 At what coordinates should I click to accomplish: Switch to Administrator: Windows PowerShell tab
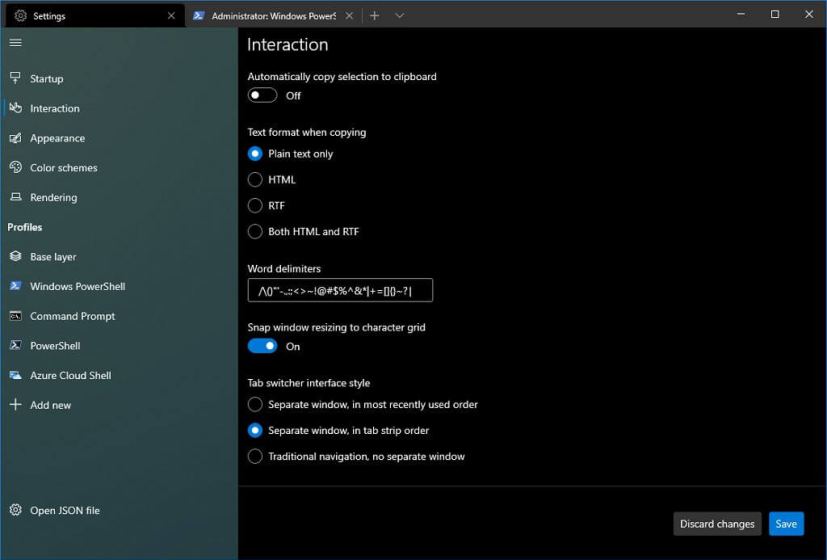[273, 16]
